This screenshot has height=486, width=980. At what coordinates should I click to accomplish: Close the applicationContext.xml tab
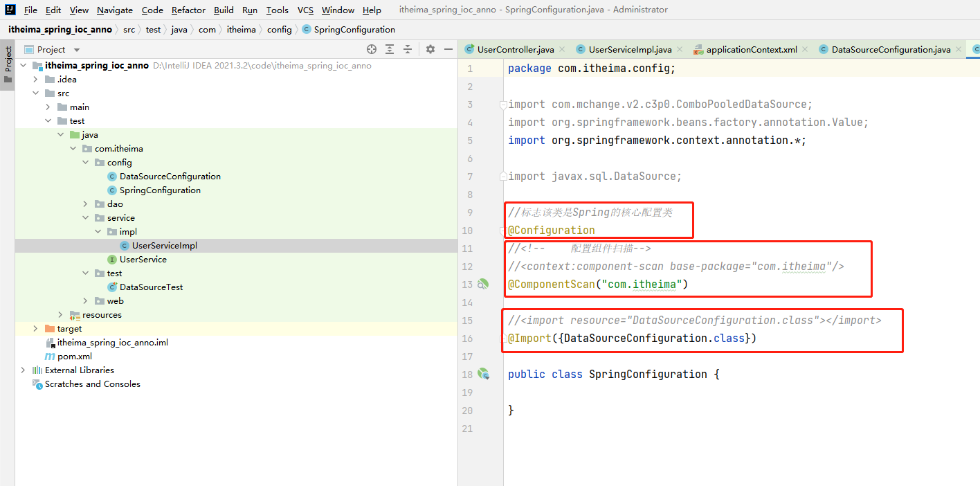805,49
